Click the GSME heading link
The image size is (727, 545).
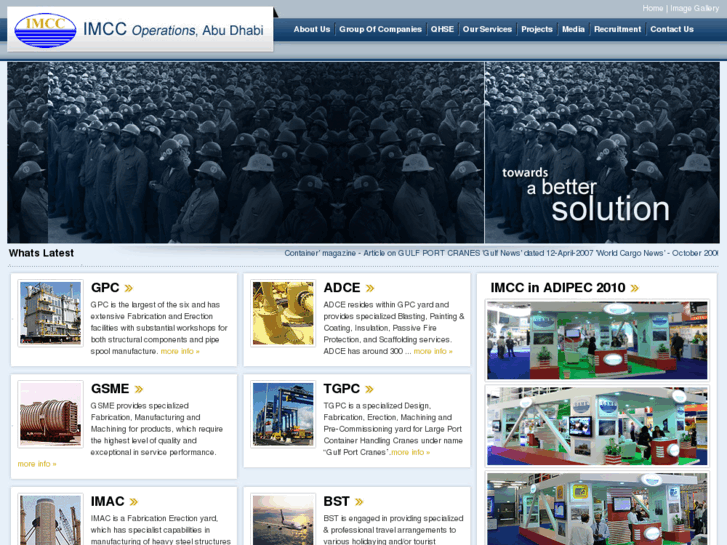110,388
